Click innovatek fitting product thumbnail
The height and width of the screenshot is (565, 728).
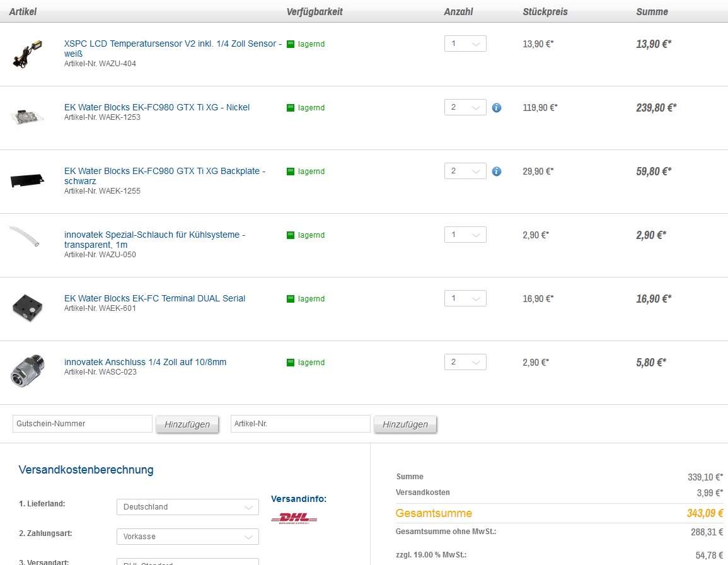[x=27, y=371]
